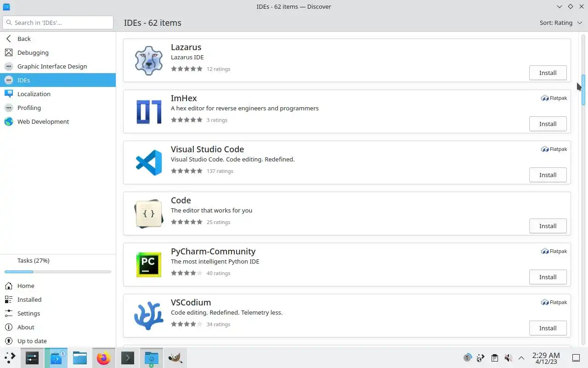Click the clipboard tray icon
588x368 pixels.
494,358
